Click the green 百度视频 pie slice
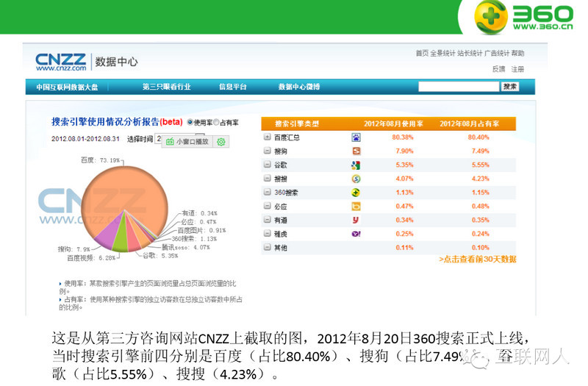The height and width of the screenshot is (386, 588). (x=121, y=240)
